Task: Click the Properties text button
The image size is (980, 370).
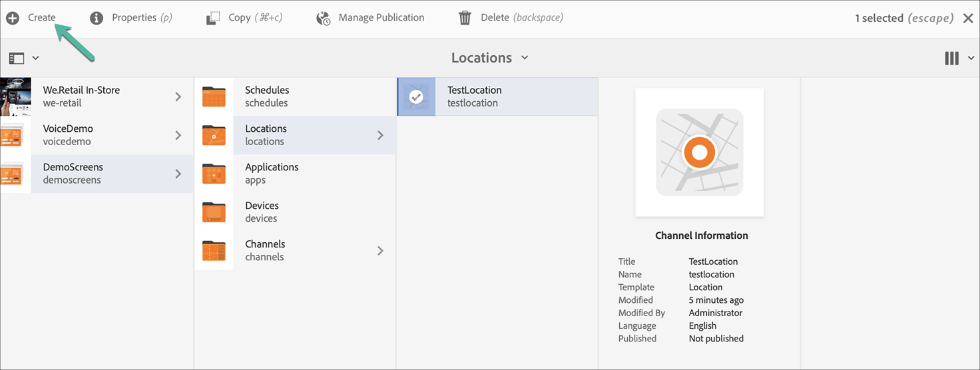Action: (134, 18)
